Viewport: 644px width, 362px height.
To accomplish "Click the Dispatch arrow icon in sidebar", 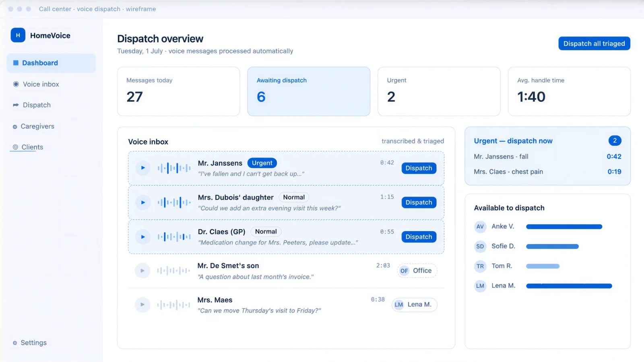I will pos(16,105).
